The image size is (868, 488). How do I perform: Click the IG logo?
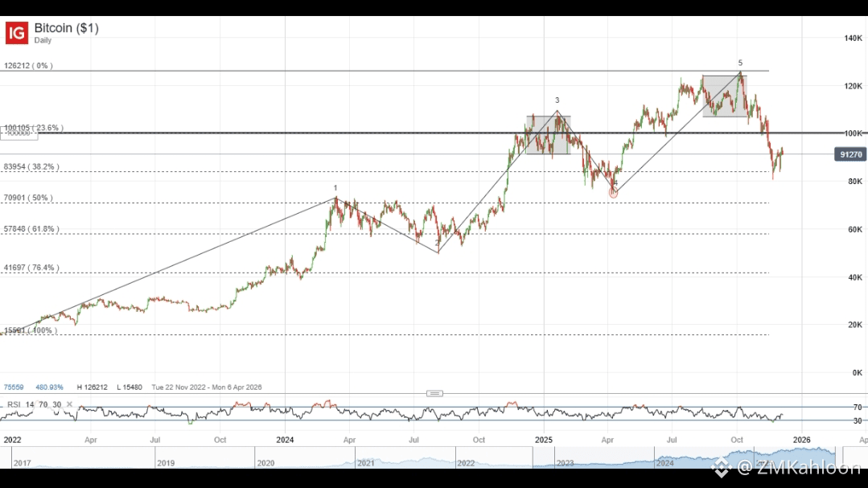pyautogui.click(x=17, y=33)
